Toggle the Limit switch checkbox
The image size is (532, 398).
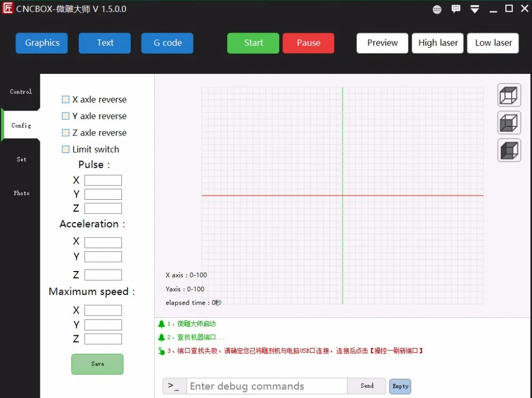[65, 149]
